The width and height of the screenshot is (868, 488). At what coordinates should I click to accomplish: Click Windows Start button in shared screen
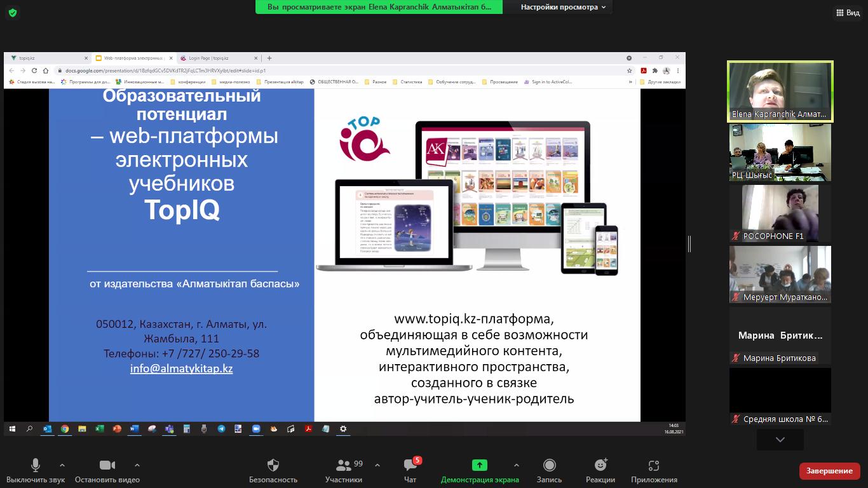tap(12, 429)
